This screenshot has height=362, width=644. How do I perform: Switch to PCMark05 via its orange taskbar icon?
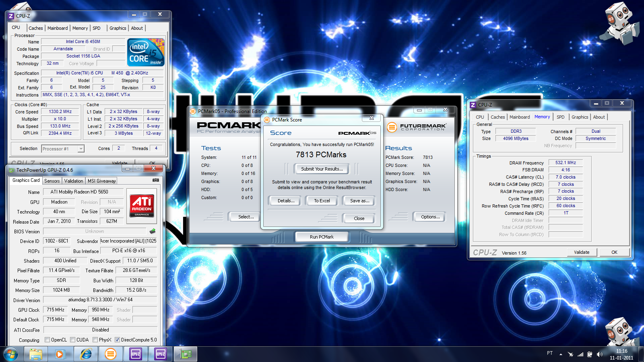point(111,354)
